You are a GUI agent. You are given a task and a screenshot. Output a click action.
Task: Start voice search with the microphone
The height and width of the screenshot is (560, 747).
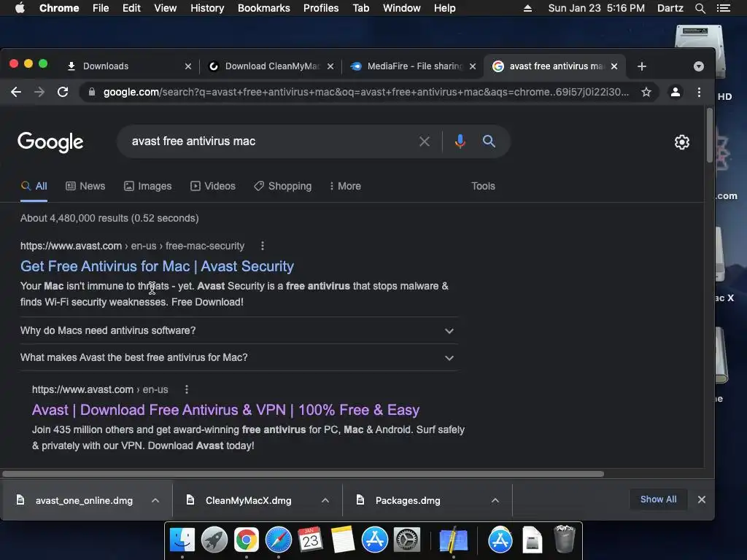point(460,141)
